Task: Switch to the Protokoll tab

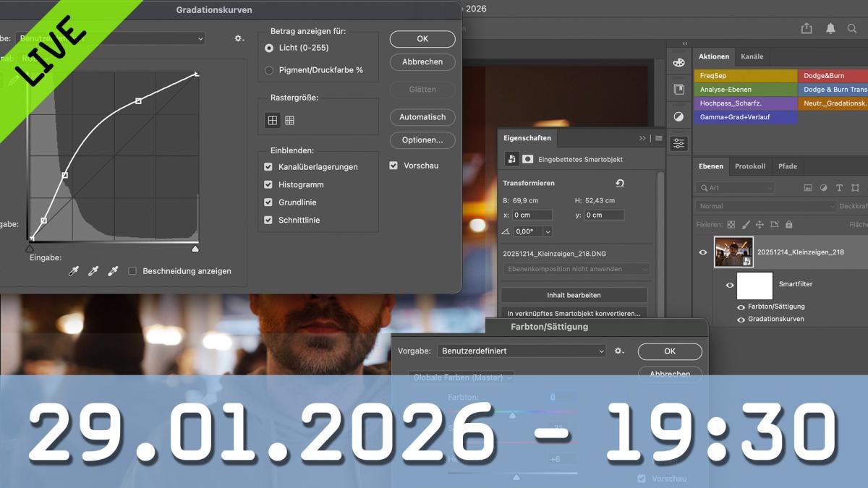Action: coord(749,166)
